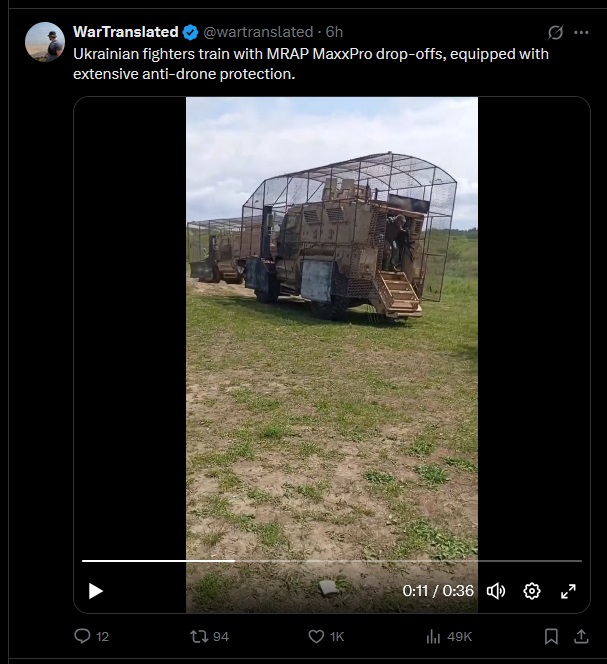Open WarTranslated profile avatar
This screenshot has width=607, height=664.
[x=45, y=42]
